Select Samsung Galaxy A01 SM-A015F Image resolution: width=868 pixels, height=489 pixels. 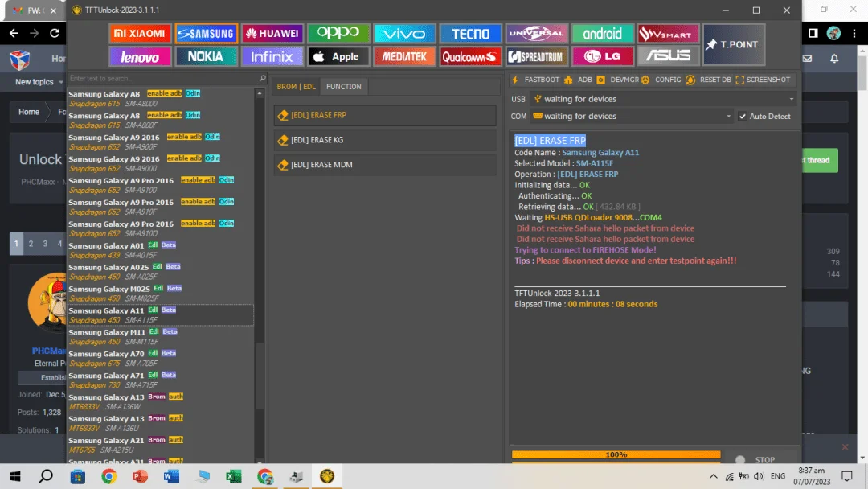click(161, 250)
